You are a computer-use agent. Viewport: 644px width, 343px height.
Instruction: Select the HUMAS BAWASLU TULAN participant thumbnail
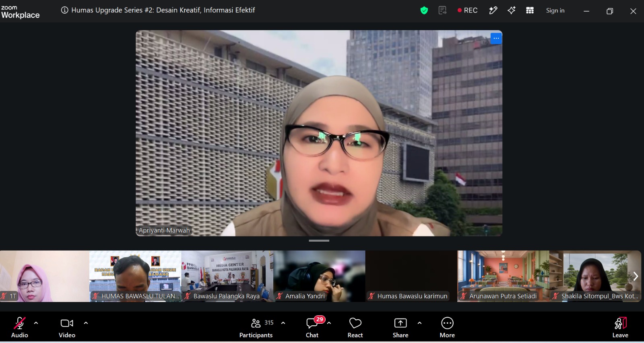[135, 276]
